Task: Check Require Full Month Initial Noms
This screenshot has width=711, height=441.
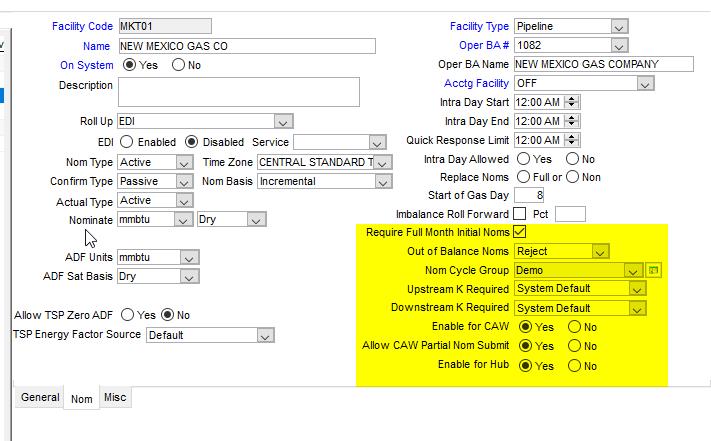Action: click(x=520, y=232)
